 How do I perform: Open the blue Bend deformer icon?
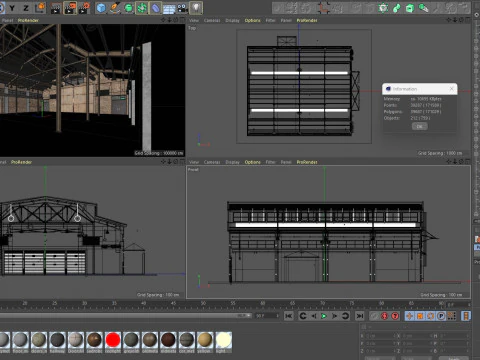point(155,8)
